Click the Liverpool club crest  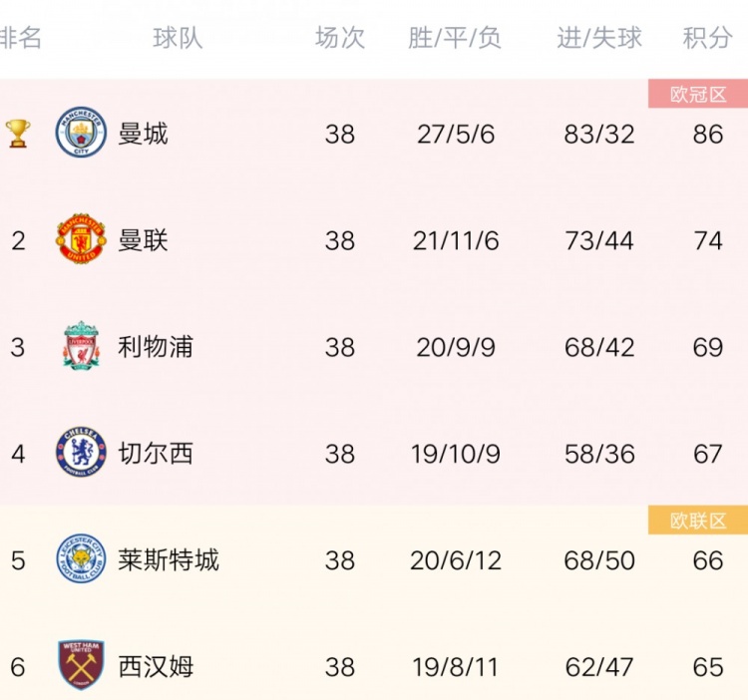pos(81,345)
